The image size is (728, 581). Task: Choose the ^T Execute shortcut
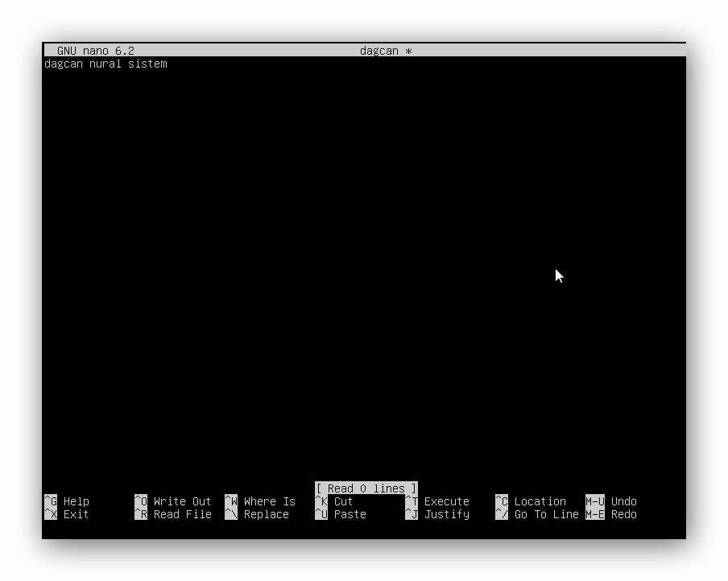[437, 501]
